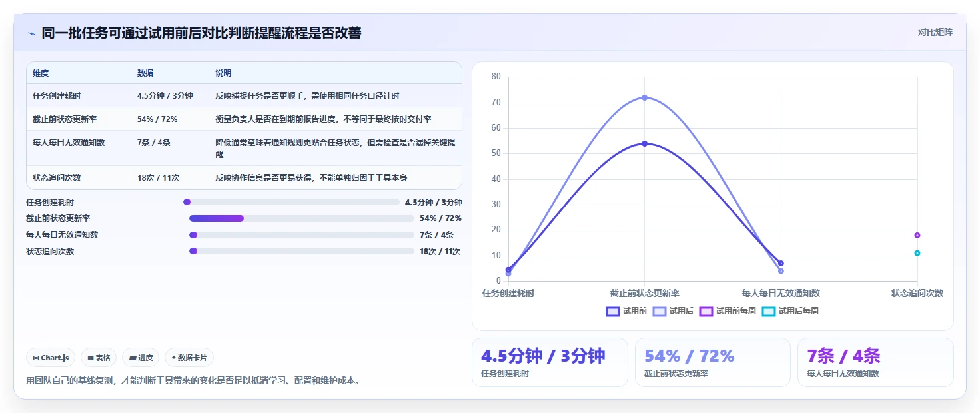The height and width of the screenshot is (413, 980).
Task: Click the 状态追问次数 table row label
Action: [x=57, y=178]
